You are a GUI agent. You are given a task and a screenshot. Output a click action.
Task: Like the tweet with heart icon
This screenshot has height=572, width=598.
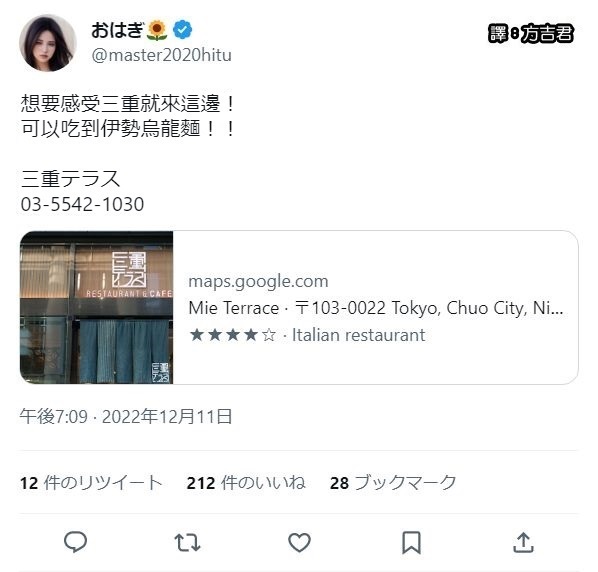tap(299, 542)
